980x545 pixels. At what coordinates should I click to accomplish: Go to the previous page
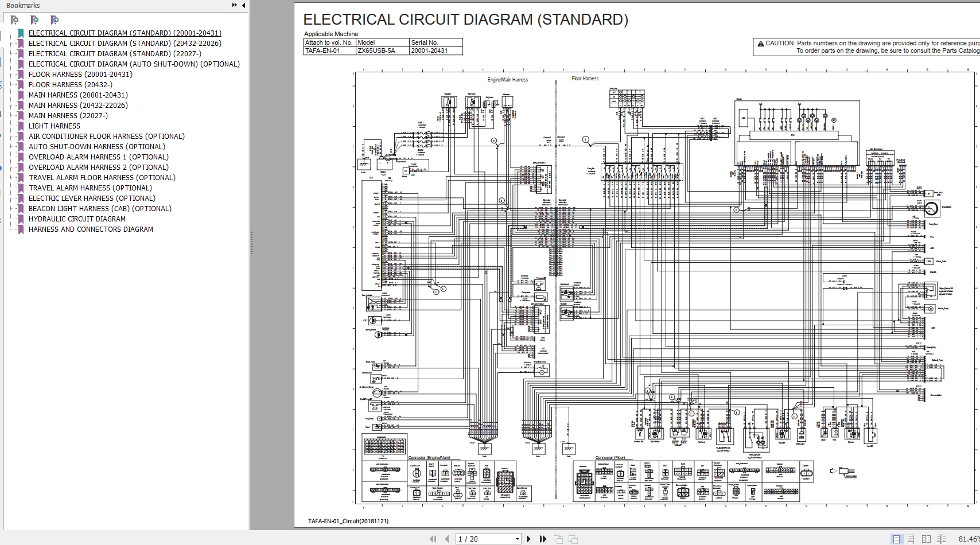[446, 539]
